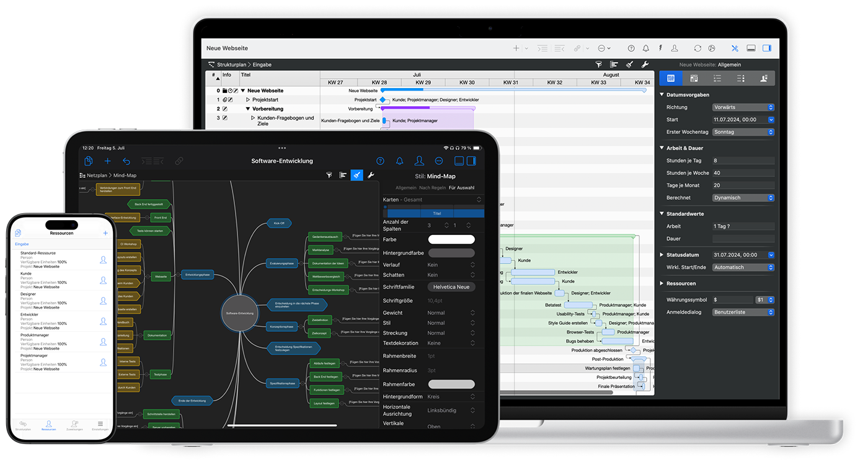Open the calendar tab icon in the inspector
Screen dimensions: 868x462
point(694,78)
